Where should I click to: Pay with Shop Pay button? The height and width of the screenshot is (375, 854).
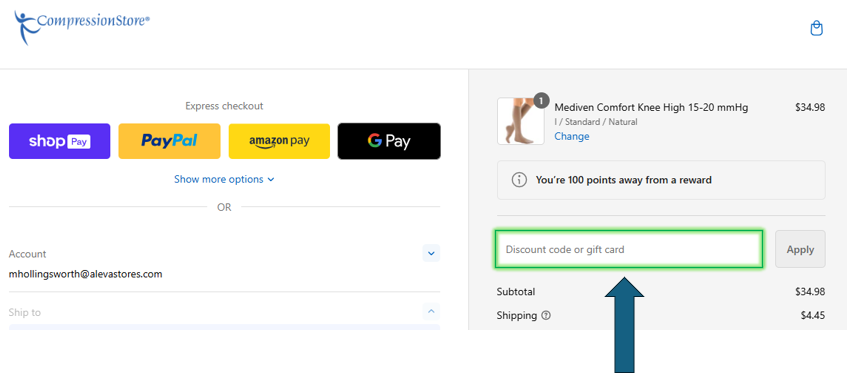tap(59, 142)
